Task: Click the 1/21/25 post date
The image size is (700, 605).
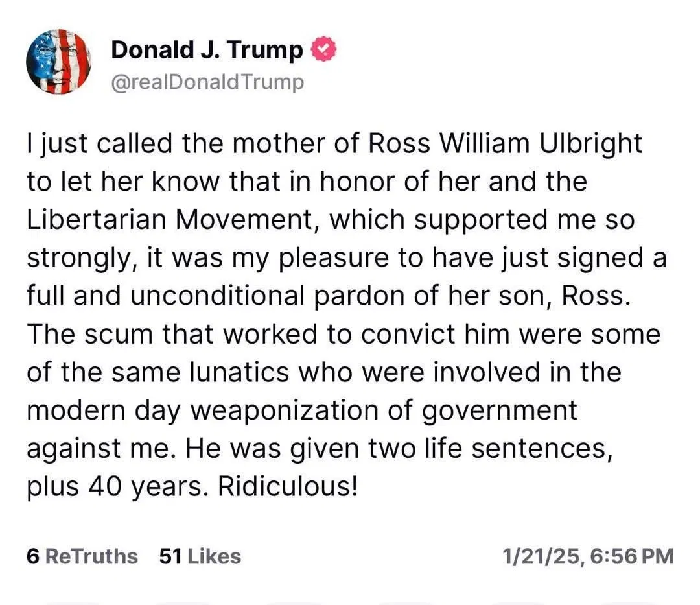Action: [x=539, y=556]
